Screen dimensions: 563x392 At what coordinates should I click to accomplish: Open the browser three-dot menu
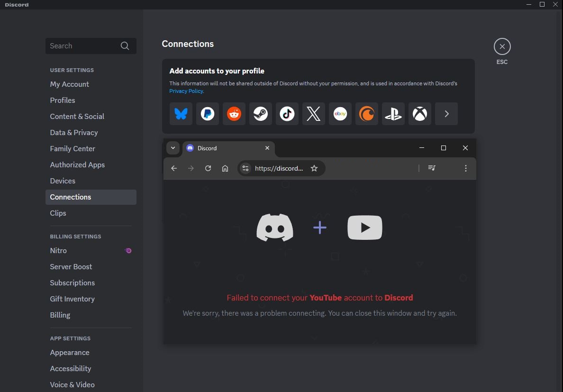(466, 168)
